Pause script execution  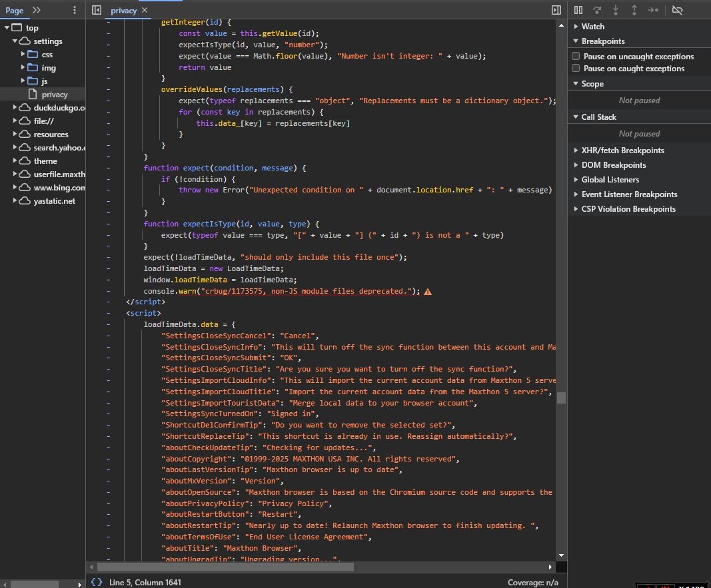pos(578,10)
